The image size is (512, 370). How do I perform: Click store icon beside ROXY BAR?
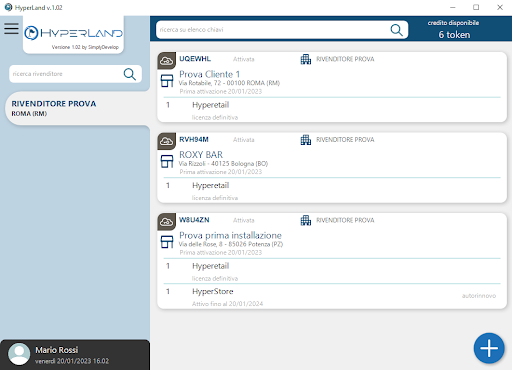click(x=167, y=161)
